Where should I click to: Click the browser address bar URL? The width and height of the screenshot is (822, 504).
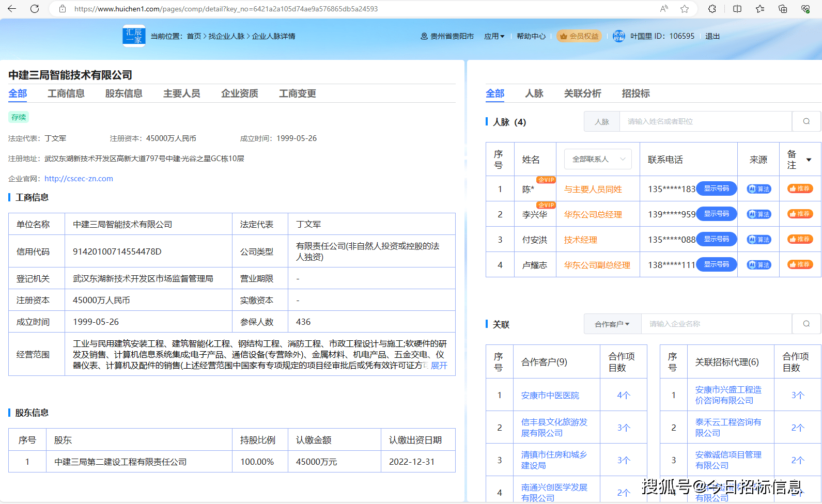[226, 9]
